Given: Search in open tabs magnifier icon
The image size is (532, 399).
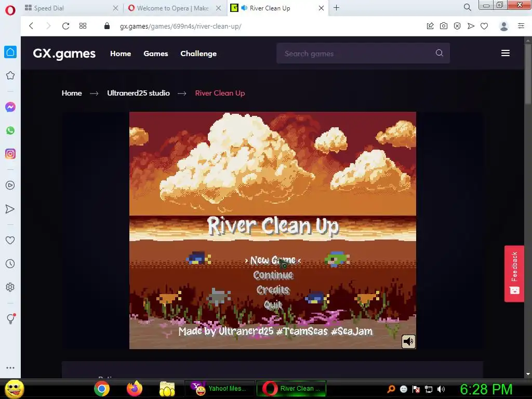Looking at the screenshot, I should pyautogui.click(x=467, y=7).
